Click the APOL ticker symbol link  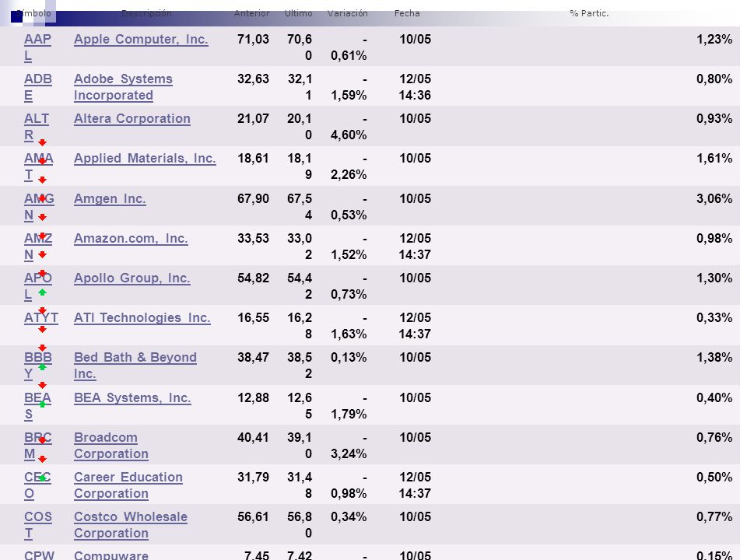37,285
